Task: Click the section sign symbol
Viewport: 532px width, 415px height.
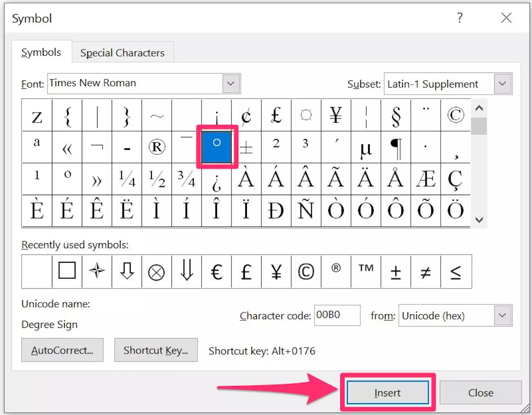Action: tap(395, 116)
